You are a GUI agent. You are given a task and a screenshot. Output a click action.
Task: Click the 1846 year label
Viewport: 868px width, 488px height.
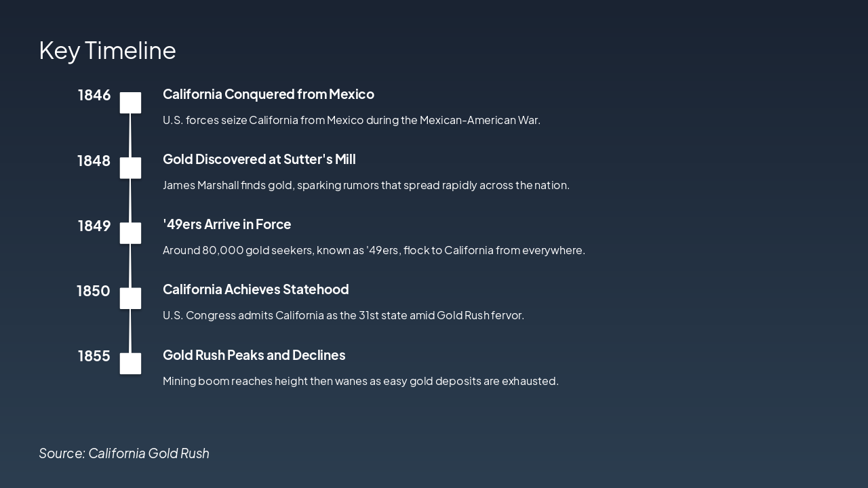[94, 95]
